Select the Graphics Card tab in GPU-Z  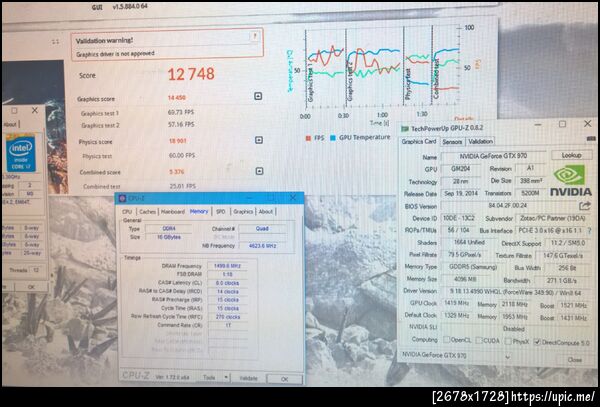419,142
